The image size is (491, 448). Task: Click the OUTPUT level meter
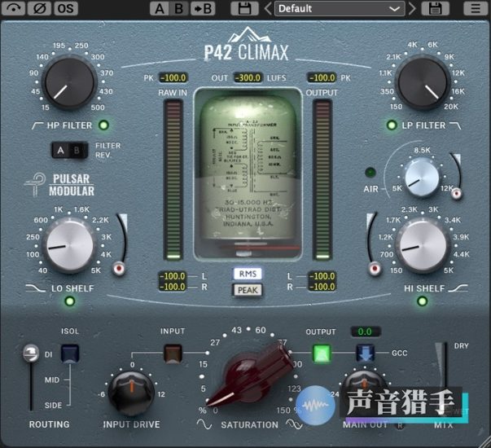(322, 180)
